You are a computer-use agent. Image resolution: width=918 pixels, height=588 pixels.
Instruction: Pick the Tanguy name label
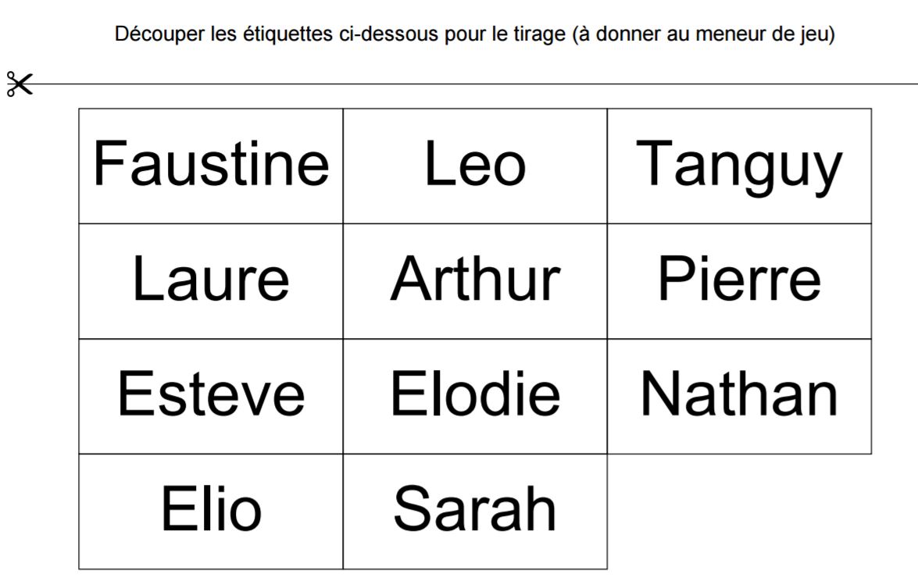pos(739,166)
